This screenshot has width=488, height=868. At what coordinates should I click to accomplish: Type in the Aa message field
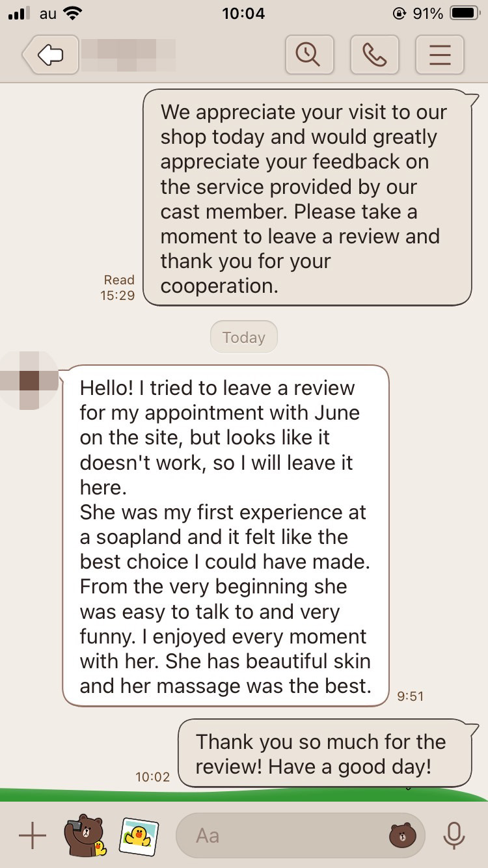280,835
